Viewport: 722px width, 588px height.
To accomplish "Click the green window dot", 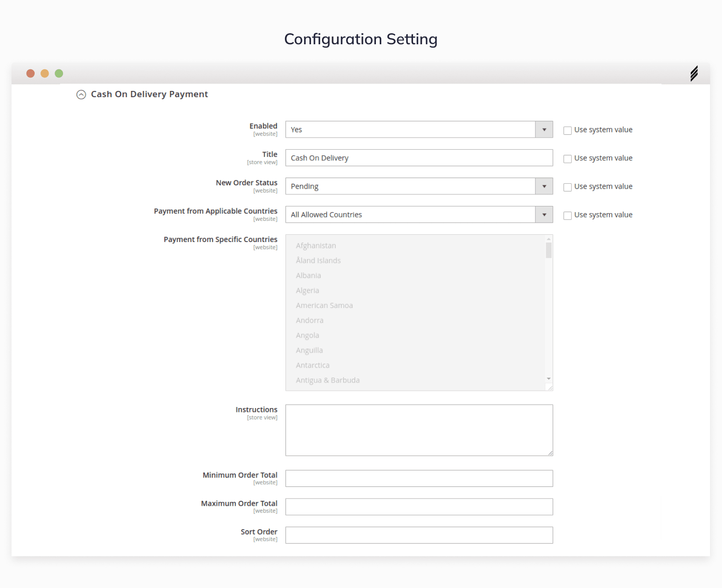I will pyautogui.click(x=59, y=74).
